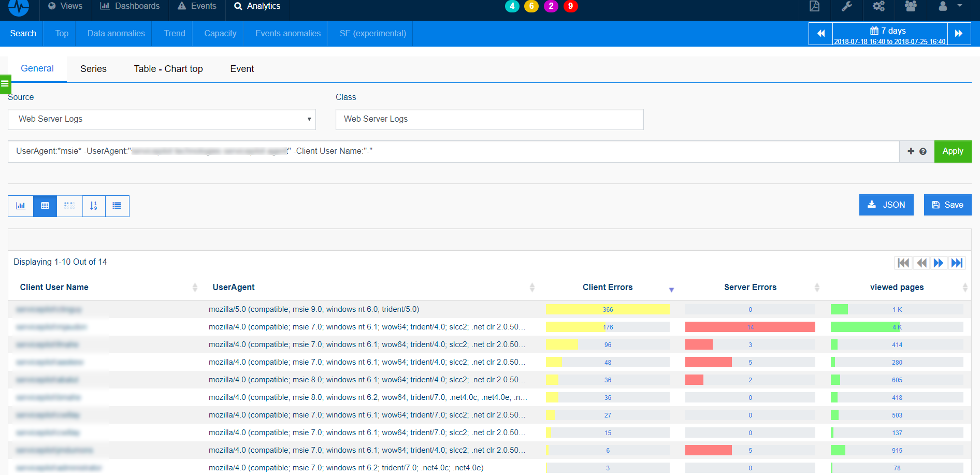Open the Dashboards menu
Screen dimensions: 980x475
pyautogui.click(x=129, y=6)
